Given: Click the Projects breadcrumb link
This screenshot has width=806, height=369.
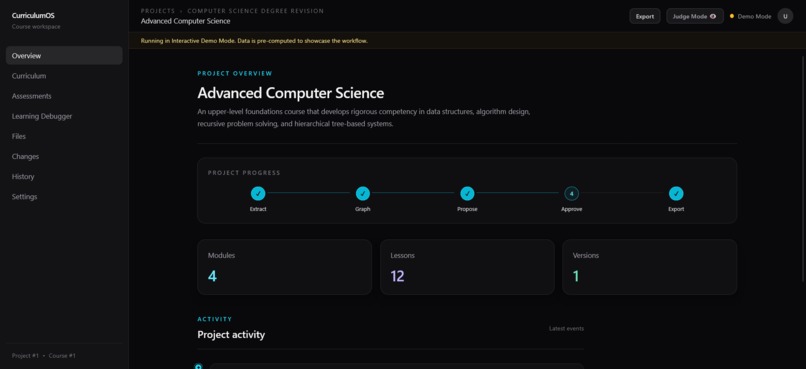Looking at the screenshot, I should coord(158,11).
